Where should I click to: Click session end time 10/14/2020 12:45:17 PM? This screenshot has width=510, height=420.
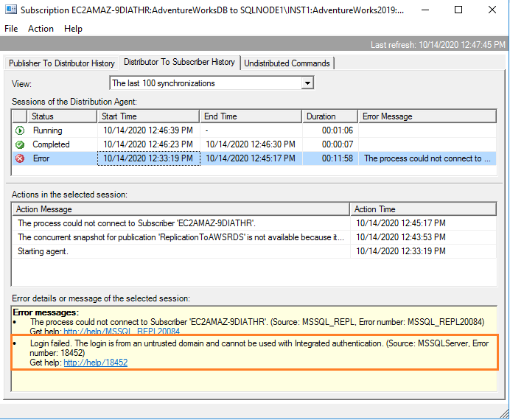coord(251,158)
